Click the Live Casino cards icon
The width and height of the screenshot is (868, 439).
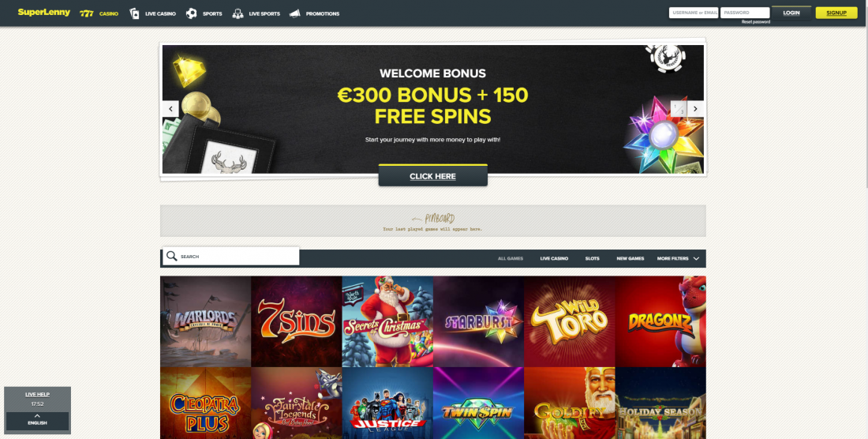[x=134, y=13]
